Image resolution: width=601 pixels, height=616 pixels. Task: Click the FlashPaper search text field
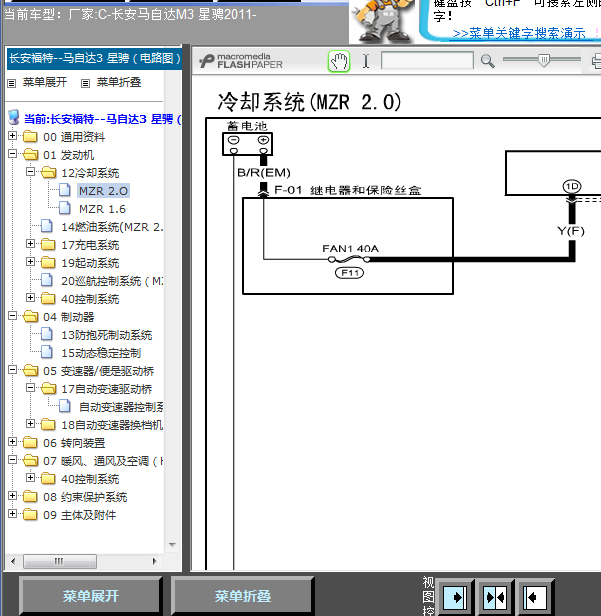tap(427, 61)
